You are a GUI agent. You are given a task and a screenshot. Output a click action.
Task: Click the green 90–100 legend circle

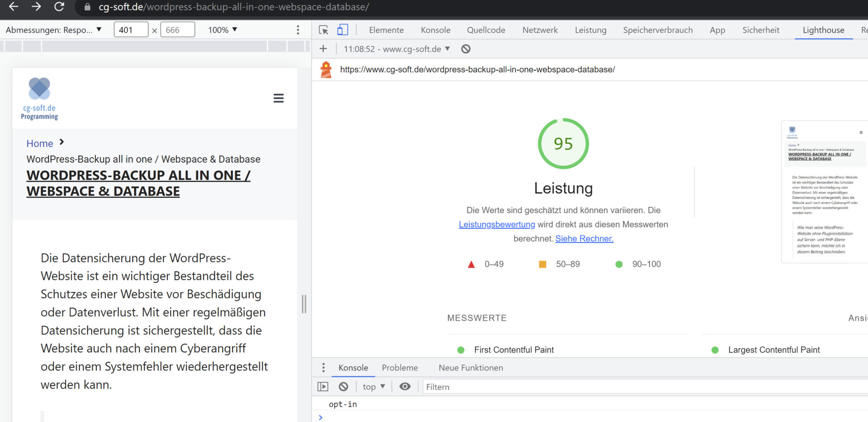click(619, 264)
